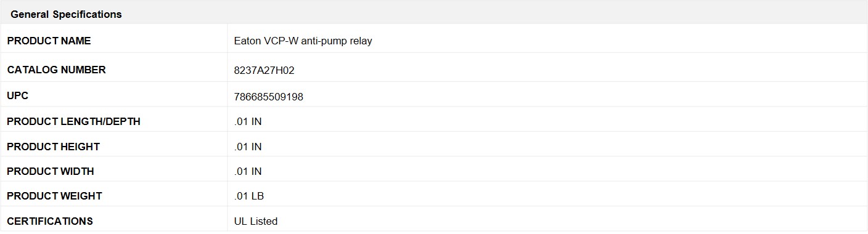
Task: Click catalog number value 8237A27H02
Action: 264,70
